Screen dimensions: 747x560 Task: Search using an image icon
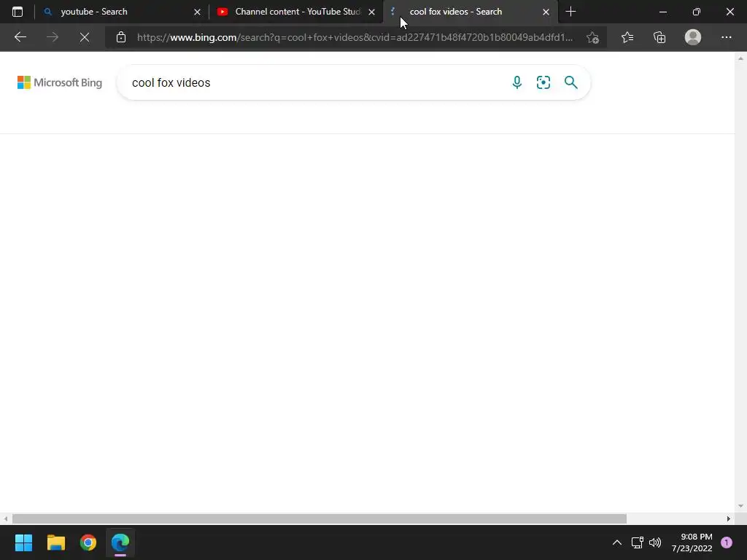tap(543, 82)
